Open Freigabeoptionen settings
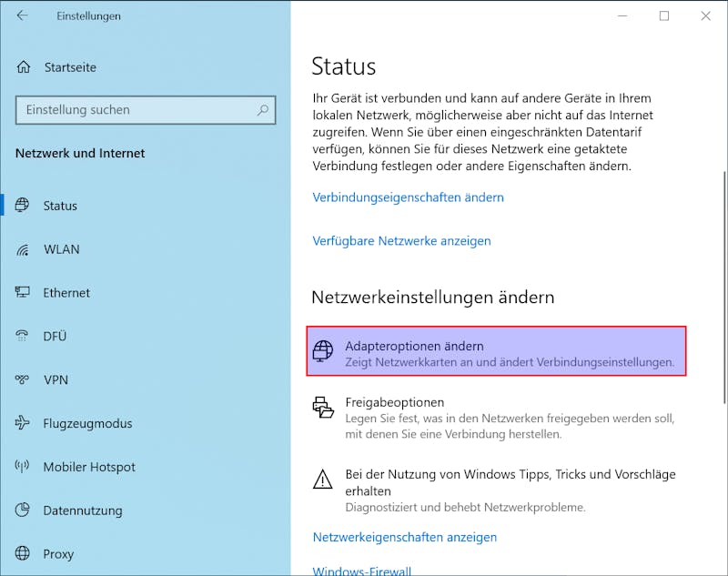 point(496,418)
